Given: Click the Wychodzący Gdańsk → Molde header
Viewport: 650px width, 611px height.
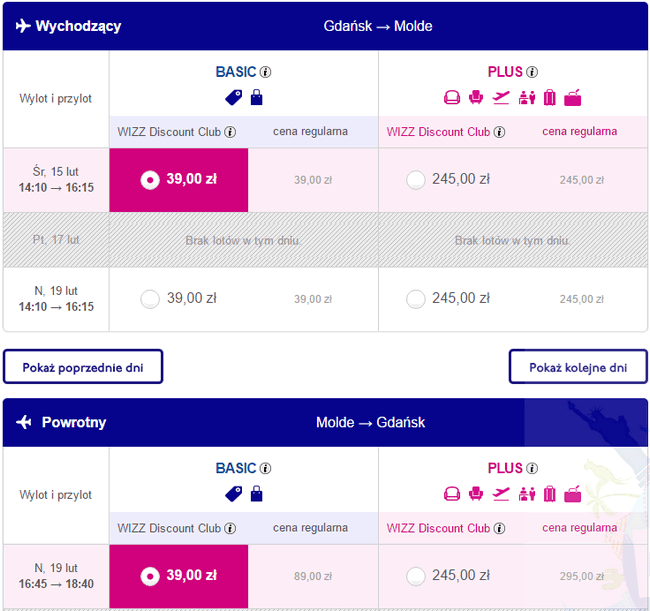Looking at the screenshot, I should click(x=325, y=26).
